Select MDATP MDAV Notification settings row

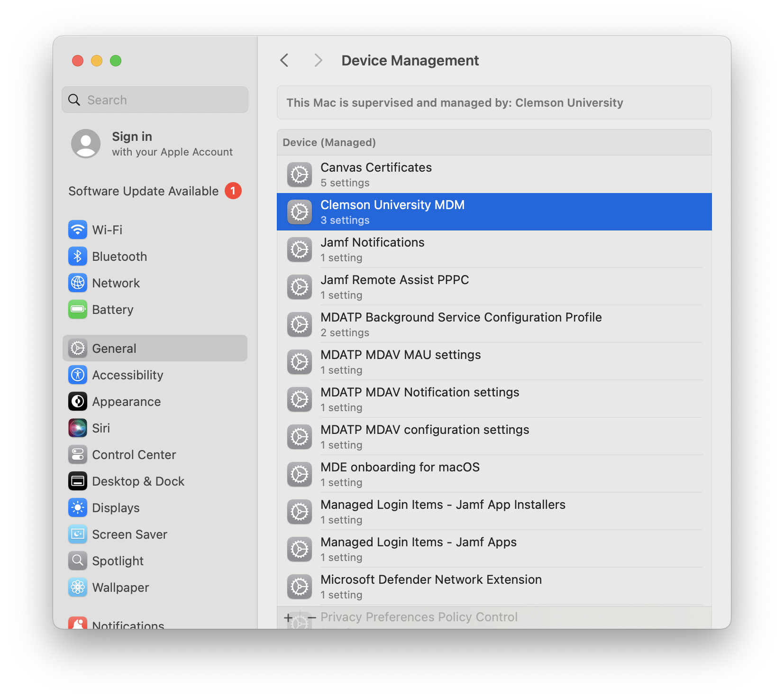click(x=494, y=399)
